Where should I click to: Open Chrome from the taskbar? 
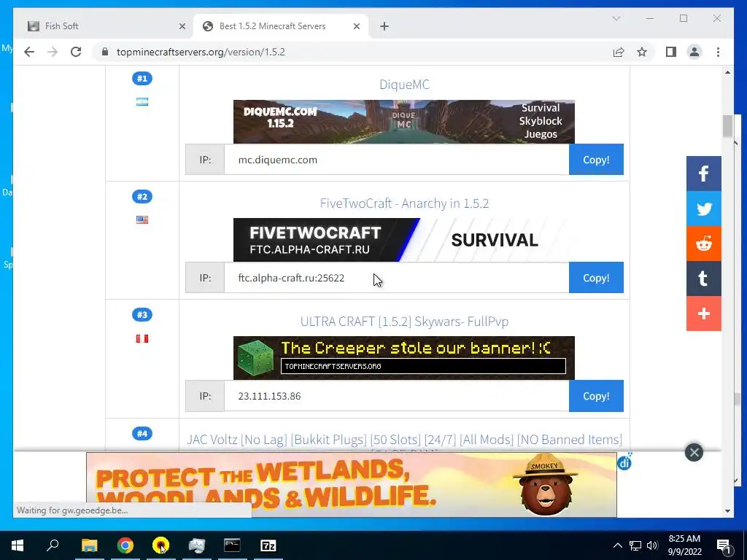coord(125,545)
